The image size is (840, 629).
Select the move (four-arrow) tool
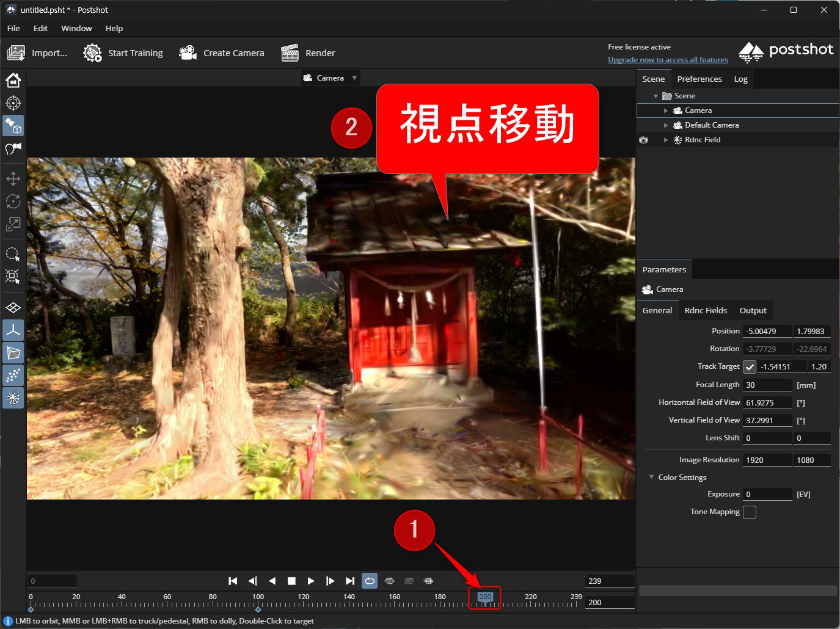[13, 179]
